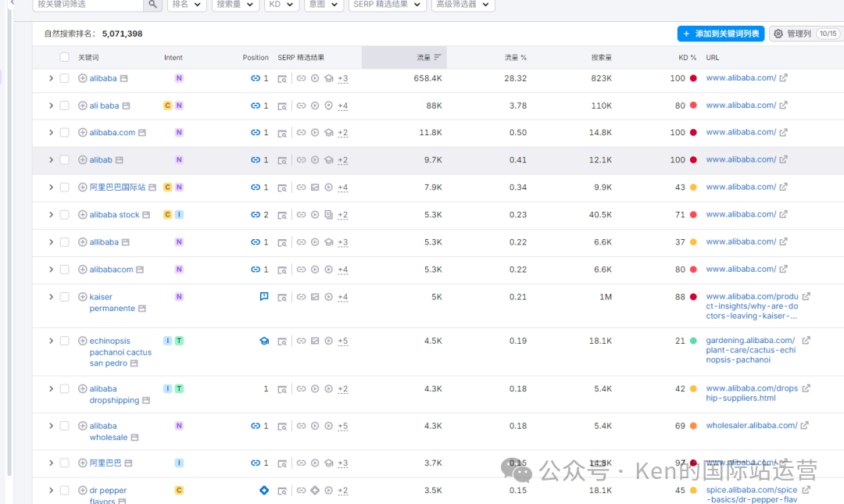This screenshot has height=504, width=844.
Task: Open the SERP 精选结果 filter dropdown
Action: click(387, 5)
